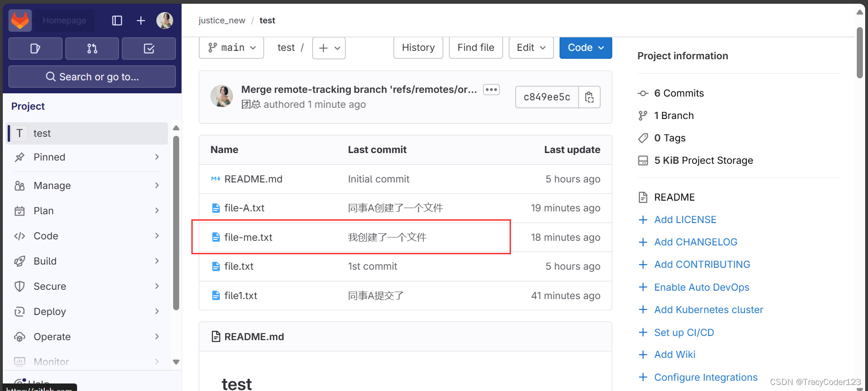Open file-me.txt
Screen dimensions: 868x391
248,237
